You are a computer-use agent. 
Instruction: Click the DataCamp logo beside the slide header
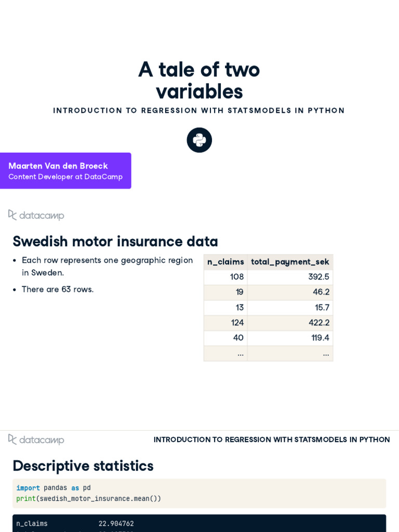(36, 440)
